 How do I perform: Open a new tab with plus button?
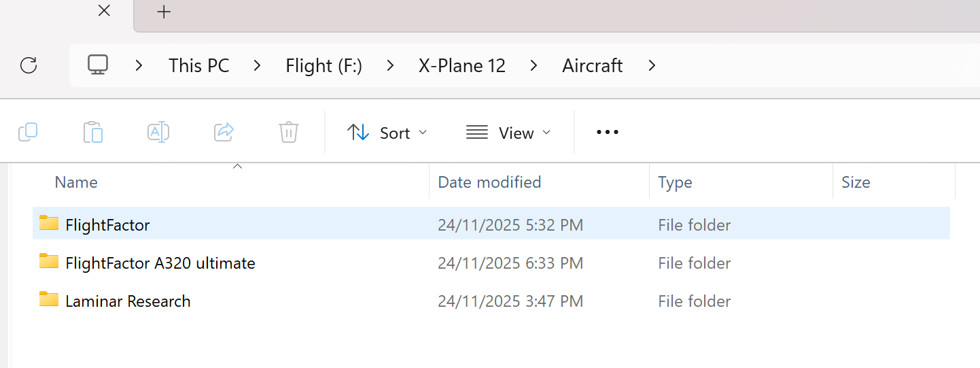pos(164,12)
